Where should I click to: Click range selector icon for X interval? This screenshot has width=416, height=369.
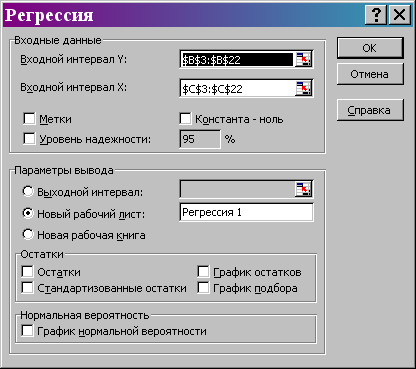[x=303, y=88]
